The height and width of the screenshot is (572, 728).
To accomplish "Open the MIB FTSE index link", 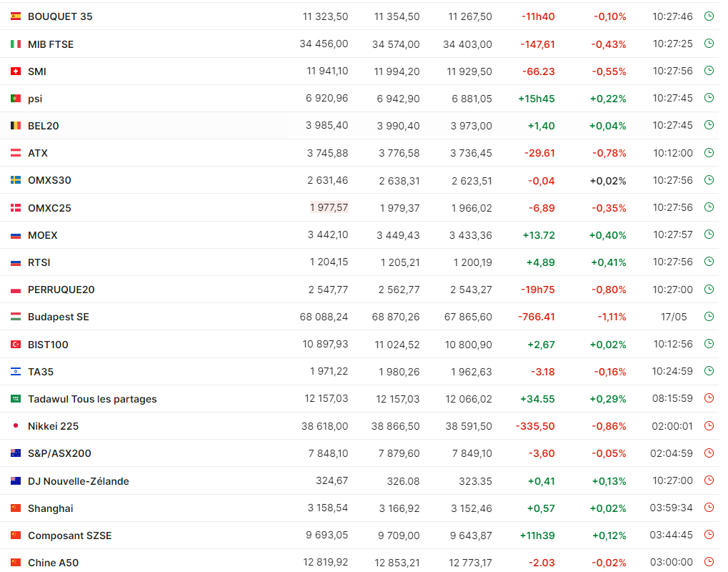I will (51, 44).
